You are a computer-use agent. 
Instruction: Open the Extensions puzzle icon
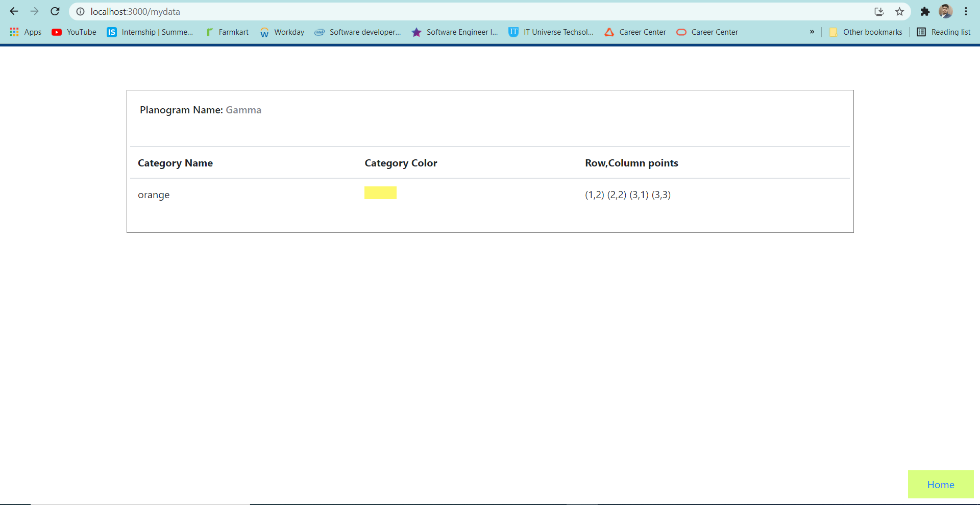(925, 11)
